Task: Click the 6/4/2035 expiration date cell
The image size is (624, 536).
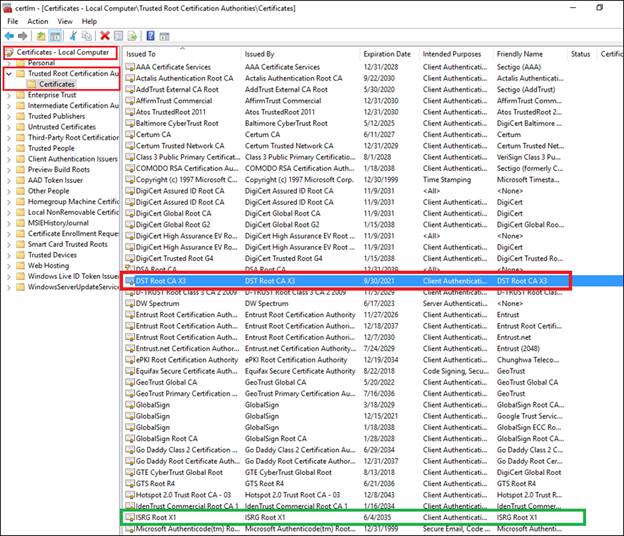Action: click(377, 517)
